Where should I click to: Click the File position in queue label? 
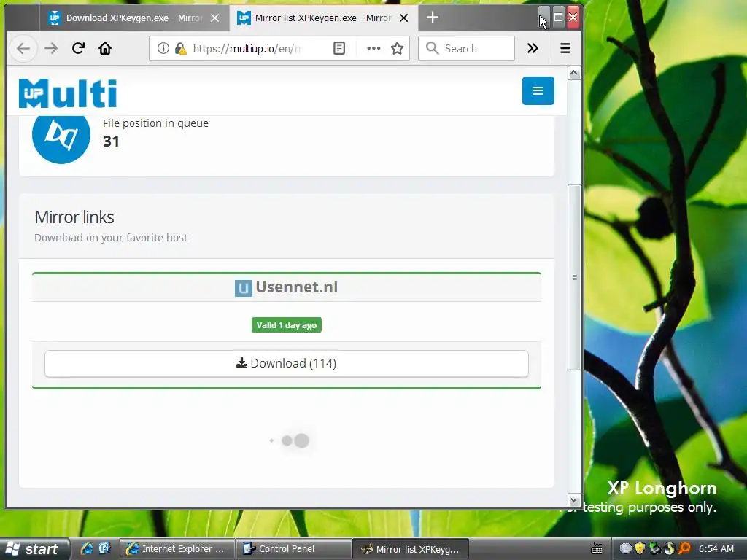click(156, 123)
